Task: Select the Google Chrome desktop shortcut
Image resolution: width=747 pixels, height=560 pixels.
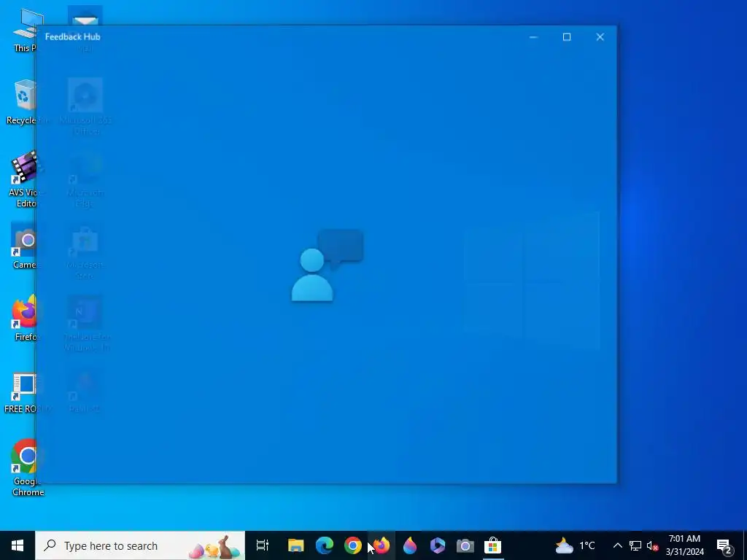Action: coord(27,467)
